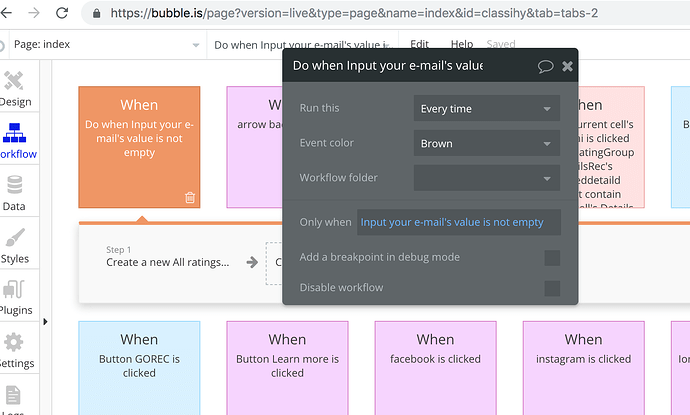Expand the sidebar with the small arrow

45,322
